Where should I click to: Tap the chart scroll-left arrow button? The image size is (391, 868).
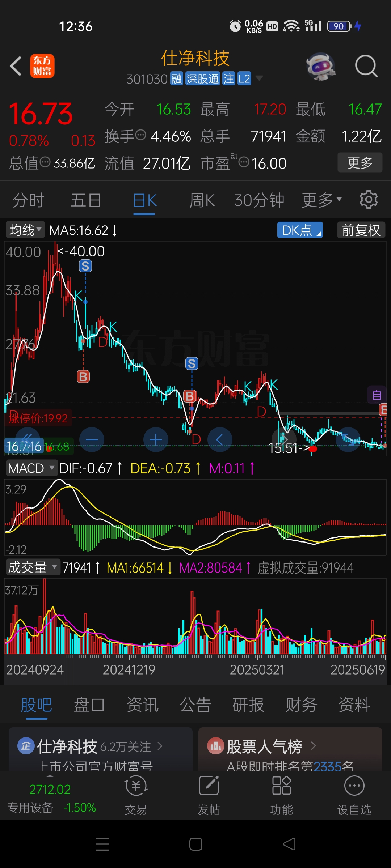pos(219,440)
